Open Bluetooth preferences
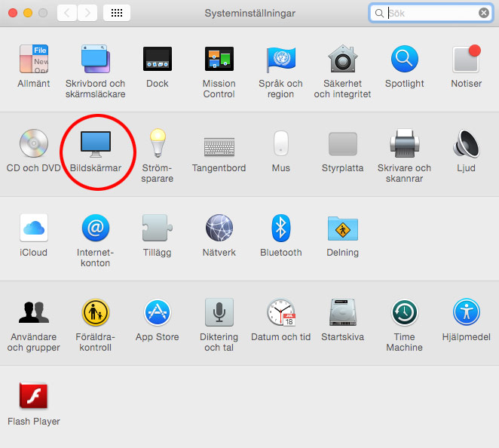499x448 pixels. (280, 229)
